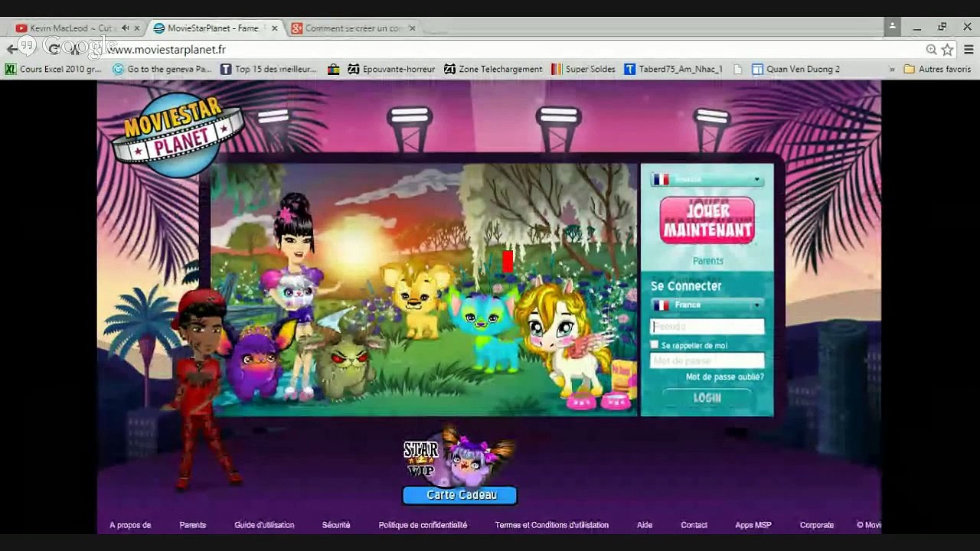
Task: Open the Chrome hamburger menu
Action: coord(969,49)
